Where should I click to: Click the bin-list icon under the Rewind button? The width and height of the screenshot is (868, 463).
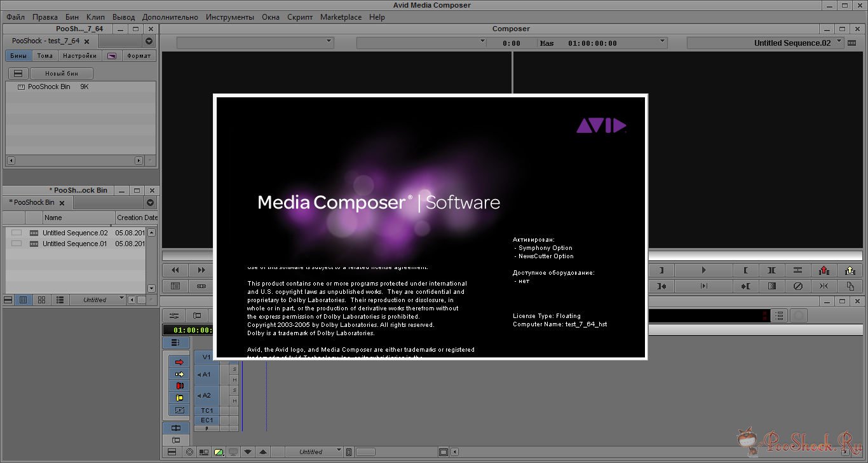click(175, 286)
